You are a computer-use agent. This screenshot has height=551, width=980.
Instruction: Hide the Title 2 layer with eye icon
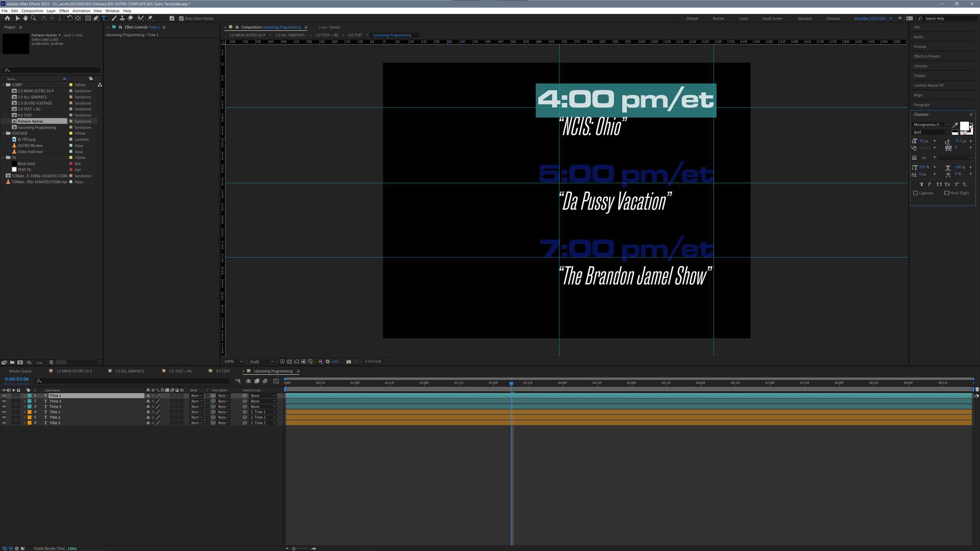4,417
